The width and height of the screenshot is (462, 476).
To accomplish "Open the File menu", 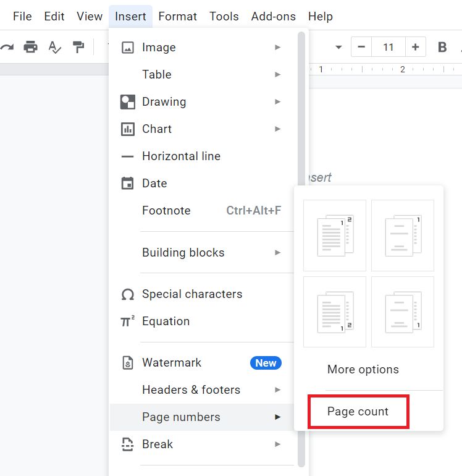I will coord(22,17).
